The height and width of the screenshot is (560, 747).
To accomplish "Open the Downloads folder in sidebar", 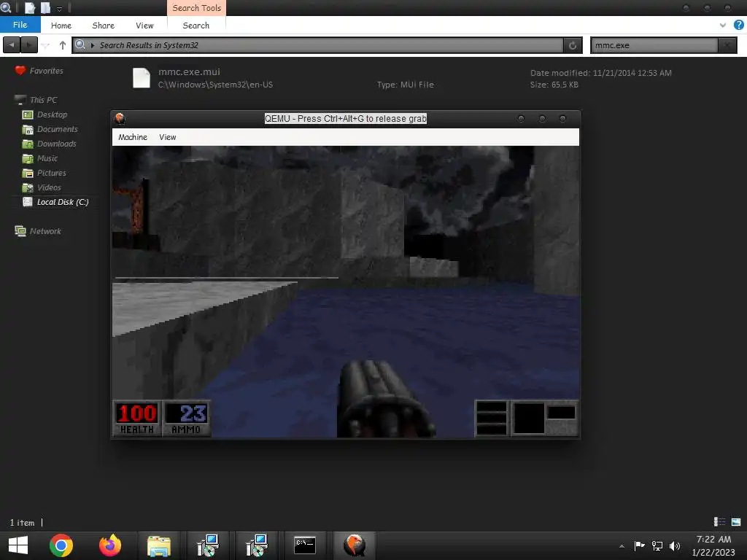I will (x=56, y=144).
